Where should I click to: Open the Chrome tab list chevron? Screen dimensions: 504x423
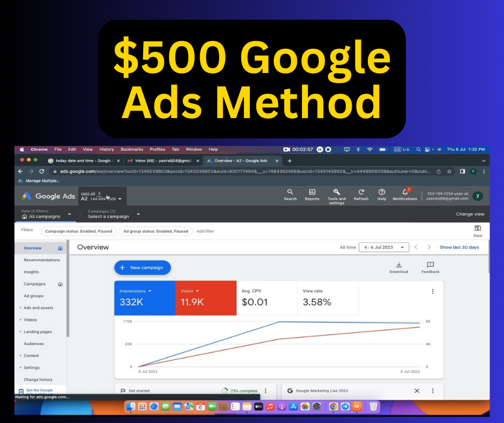[484, 161]
